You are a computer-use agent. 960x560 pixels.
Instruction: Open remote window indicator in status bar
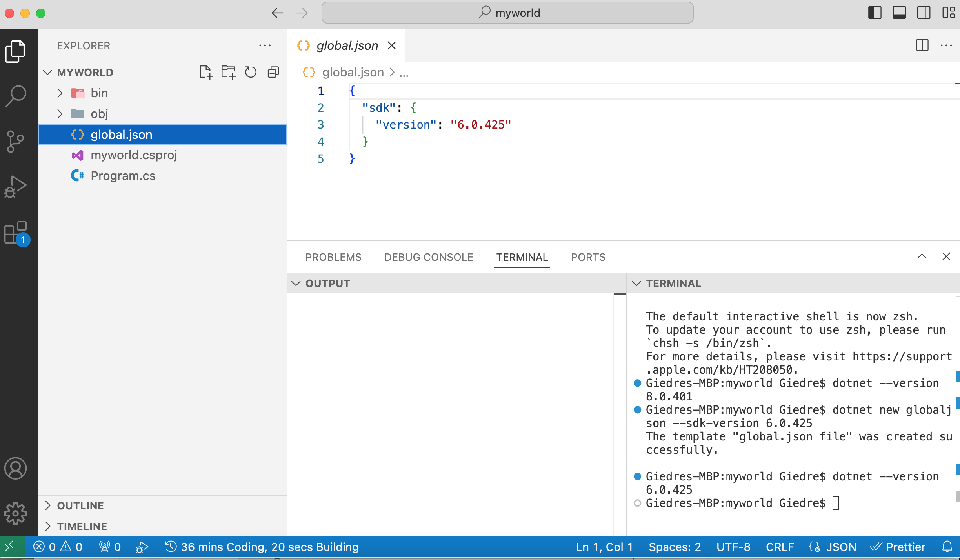[12, 547]
